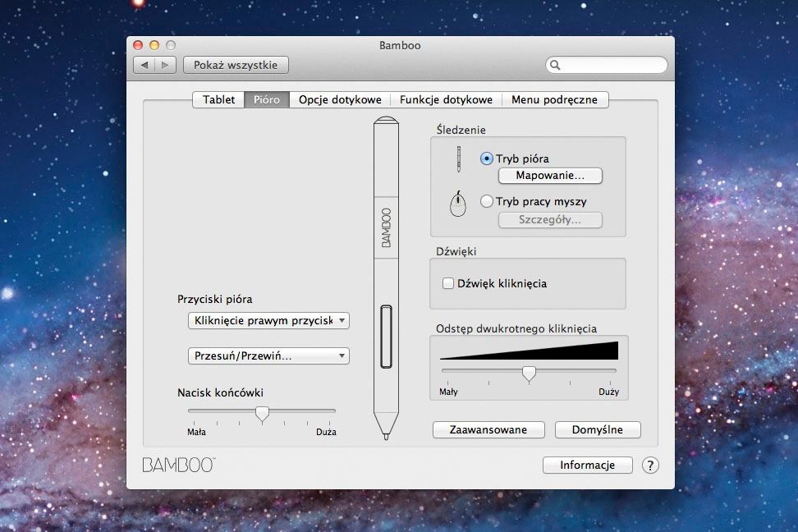This screenshot has height=532, width=798.
Task: Click the eraser end of the pen illustration
Action: coord(386,122)
